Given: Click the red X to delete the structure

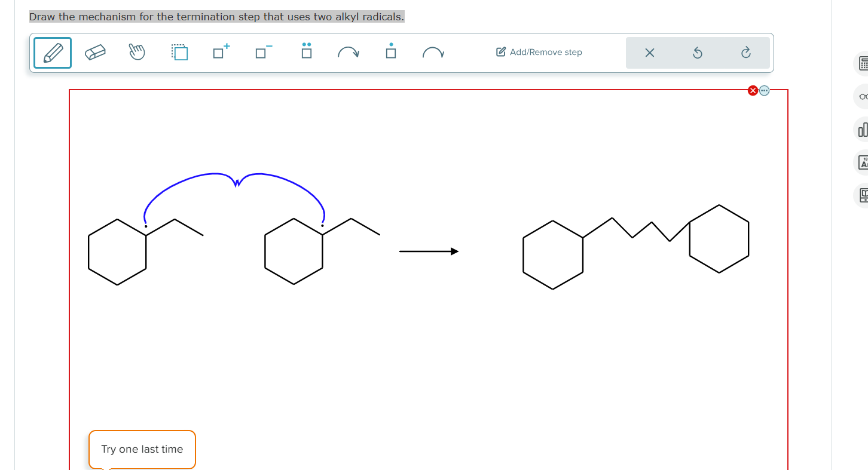Looking at the screenshot, I should click(x=753, y=90).
